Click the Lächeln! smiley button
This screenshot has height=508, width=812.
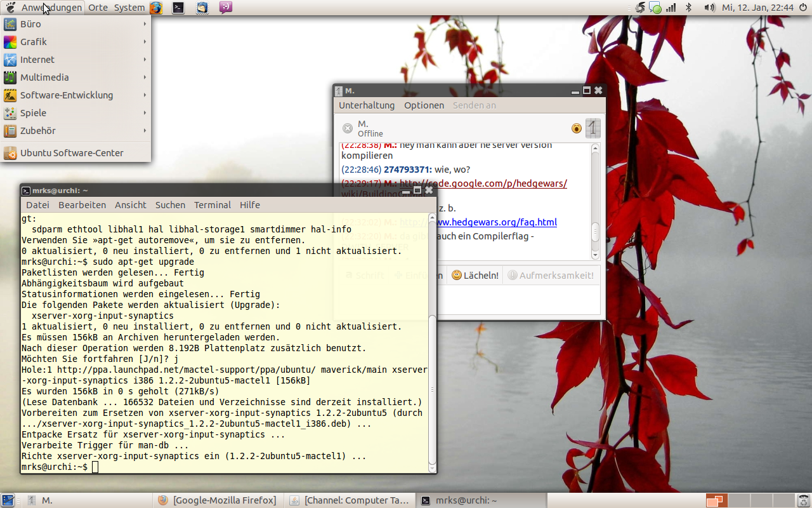(475, 276)
